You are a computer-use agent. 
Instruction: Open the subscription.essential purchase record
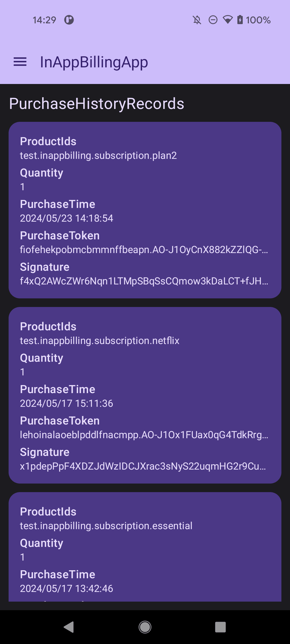click(x=145, y=547)
